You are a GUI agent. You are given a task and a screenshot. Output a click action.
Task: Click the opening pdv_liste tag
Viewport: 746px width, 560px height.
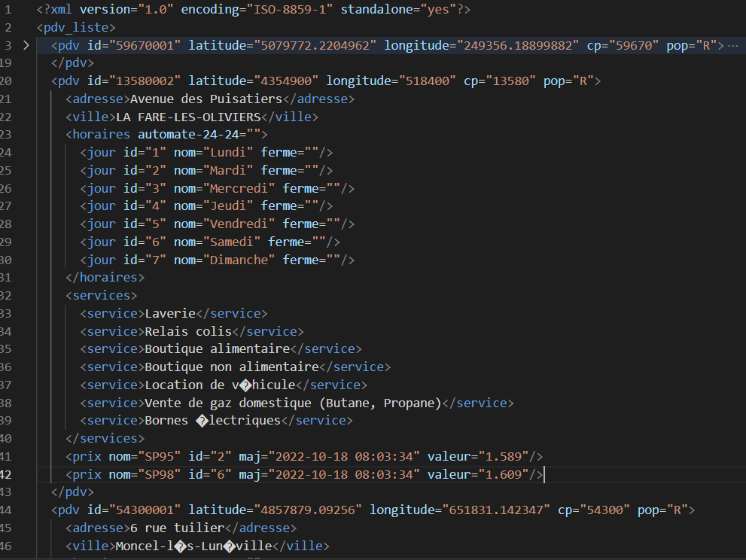click(x=76, y=28)
